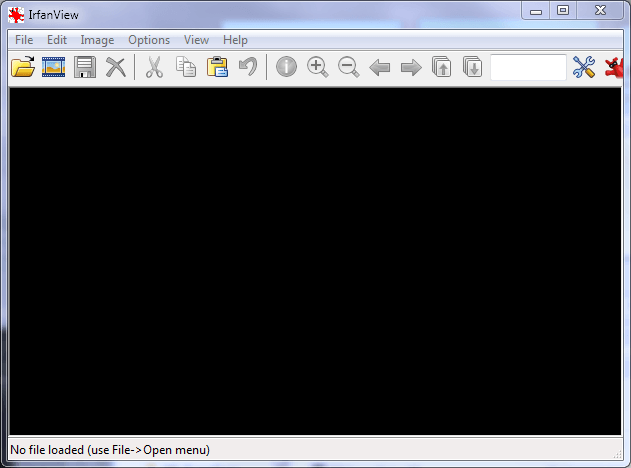Maximize the IrfanView window
This screenshot has height=468, width=631.
pos(563,10)
